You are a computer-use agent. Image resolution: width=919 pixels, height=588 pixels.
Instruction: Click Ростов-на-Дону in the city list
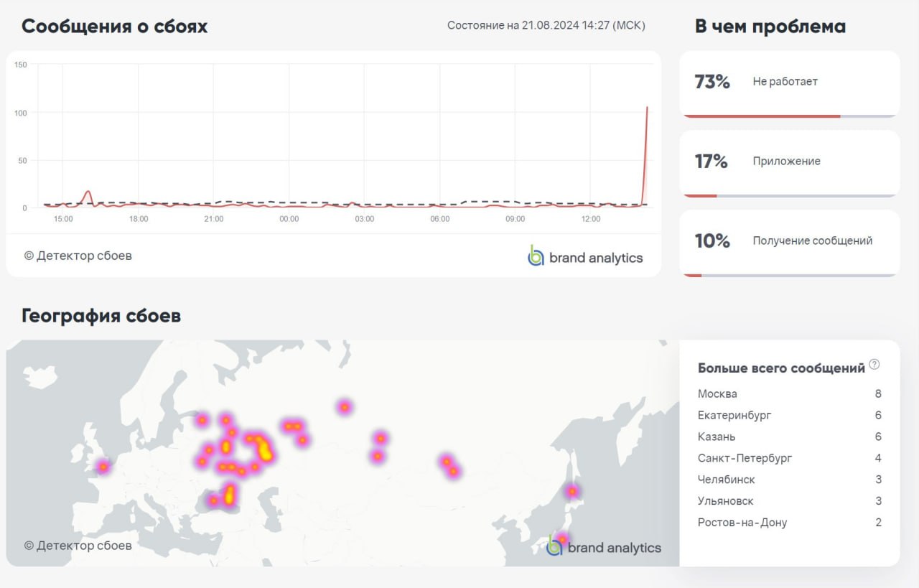(742, 523)
